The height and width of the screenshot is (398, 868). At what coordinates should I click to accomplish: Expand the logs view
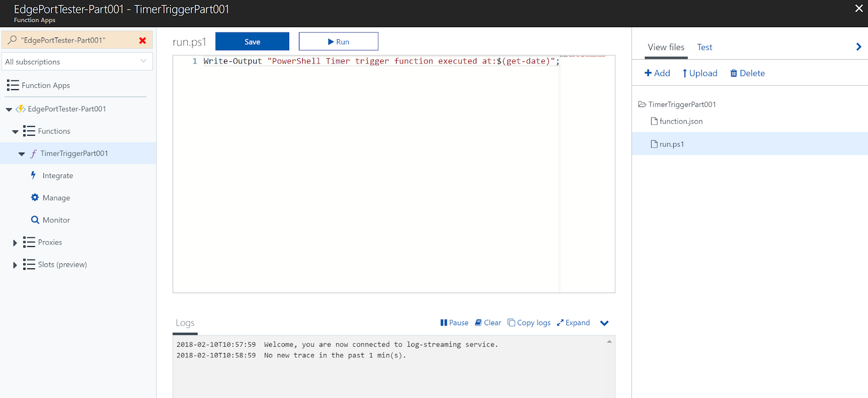click(x=573, y=323)
